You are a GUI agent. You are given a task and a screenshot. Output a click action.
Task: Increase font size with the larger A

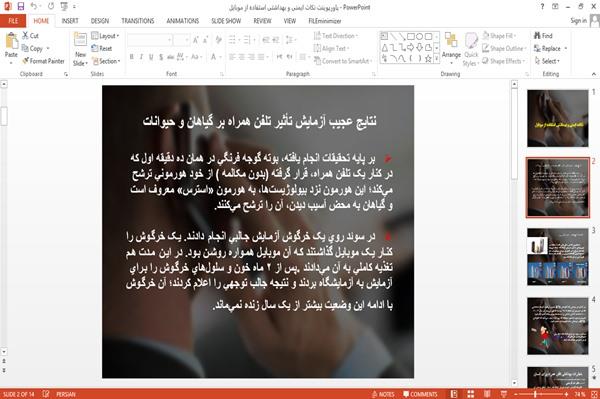196,40
